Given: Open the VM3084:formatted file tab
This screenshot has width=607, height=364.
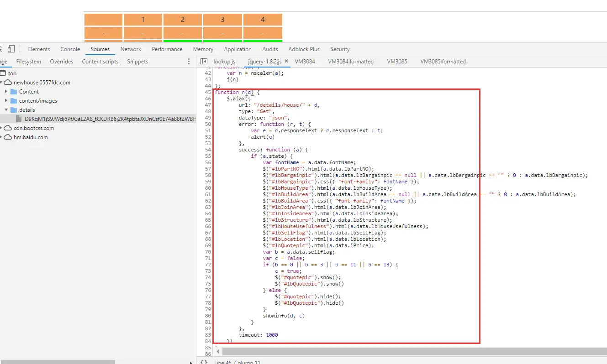Looking at the screenshot, I should 351,62.
